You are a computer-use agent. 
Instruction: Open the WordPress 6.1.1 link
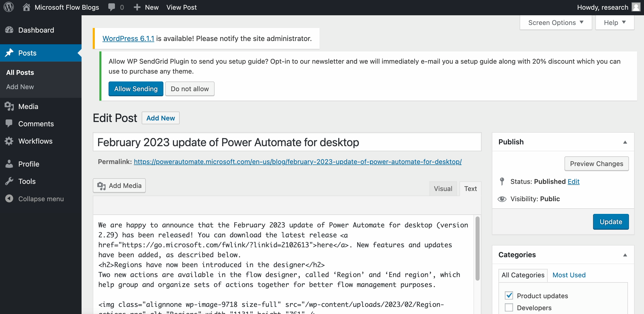tap(128, 39)
